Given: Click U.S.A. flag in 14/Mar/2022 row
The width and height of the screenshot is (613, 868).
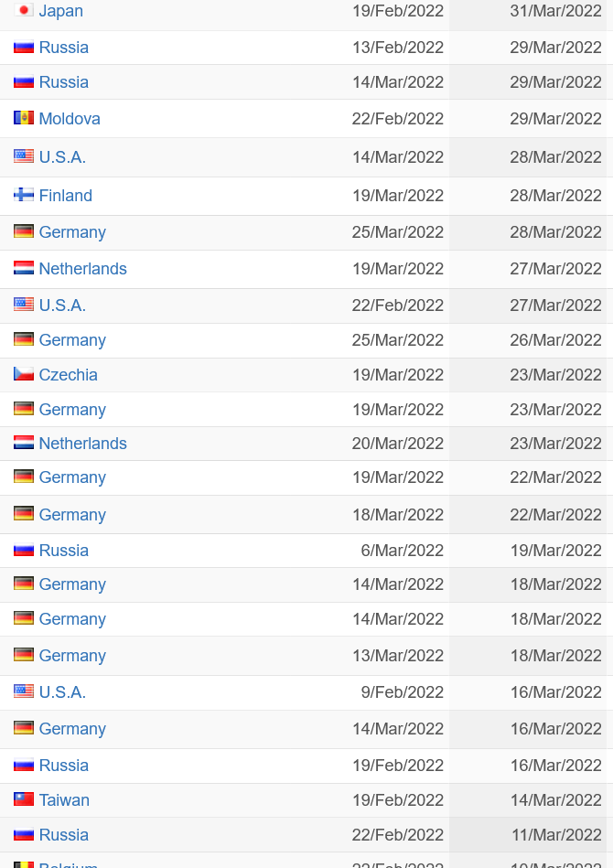Looking at the screenshot, I should coord(24,156).
